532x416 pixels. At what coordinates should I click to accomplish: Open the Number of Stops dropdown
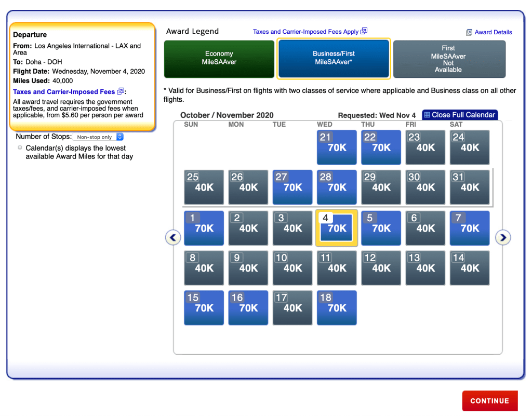point(98,137)
